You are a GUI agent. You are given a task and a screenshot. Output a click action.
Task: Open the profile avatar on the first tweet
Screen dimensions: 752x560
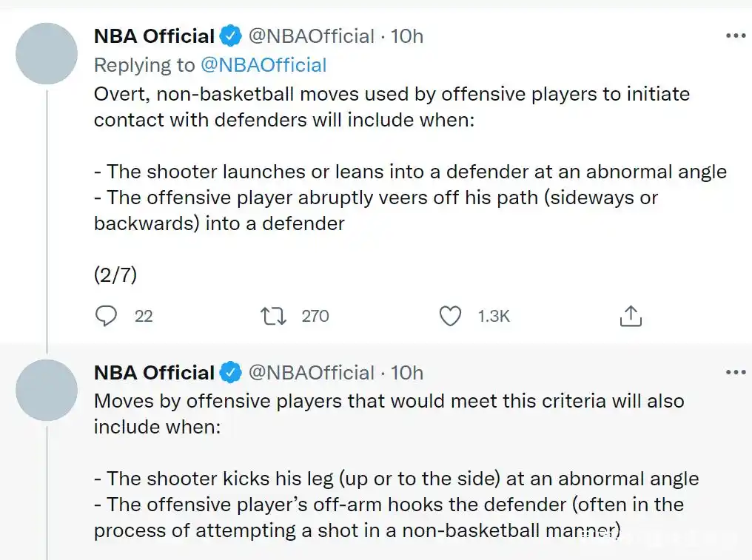click(x=47, y=53)
